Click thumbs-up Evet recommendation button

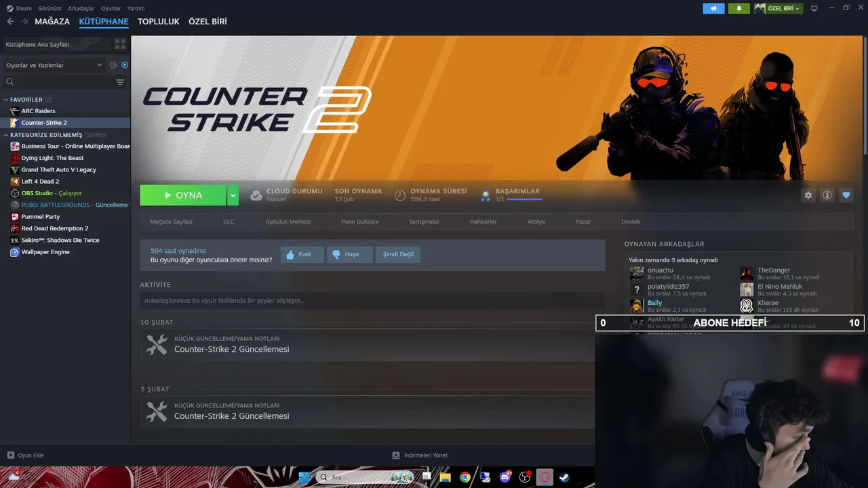coord(302,255)
